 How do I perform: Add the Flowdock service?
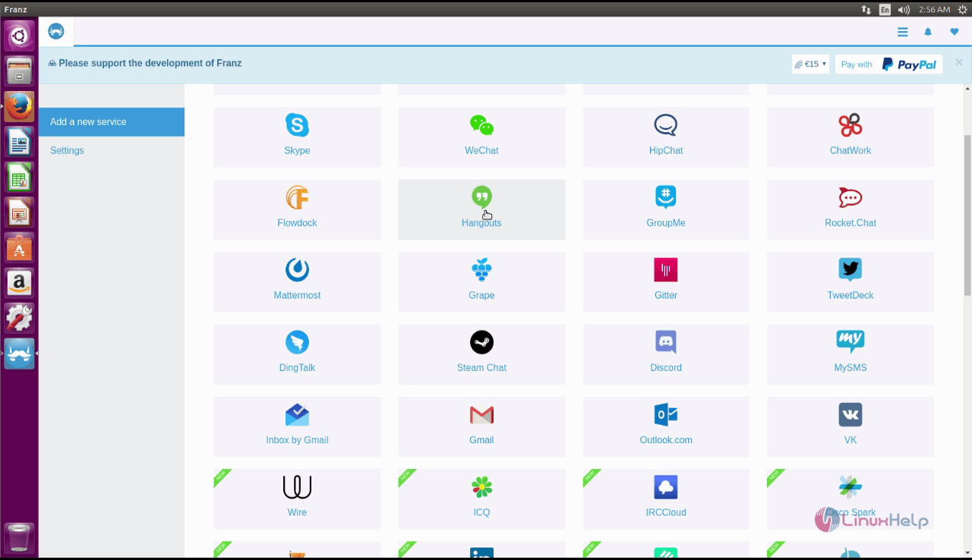[x=297, y=209]
